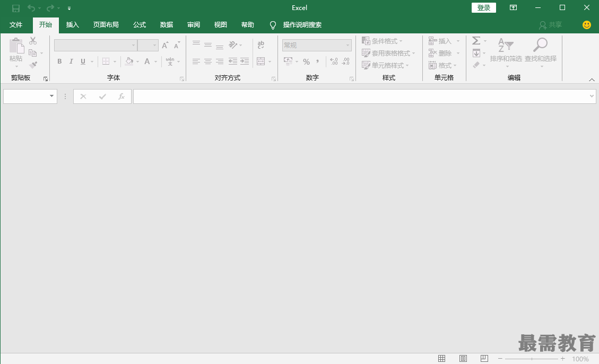Open the 常规 number format dropdown
Viewport: 599px width, 364px height.
(317, 46)
